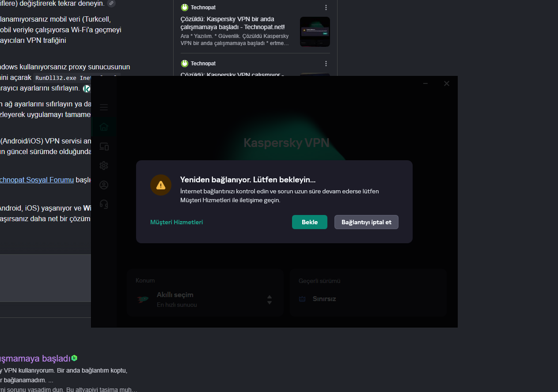The image size is (558, 392).
Task: Open the 'Technopat Sosyal Forumu' link in the browser
Action: point(37,180)
